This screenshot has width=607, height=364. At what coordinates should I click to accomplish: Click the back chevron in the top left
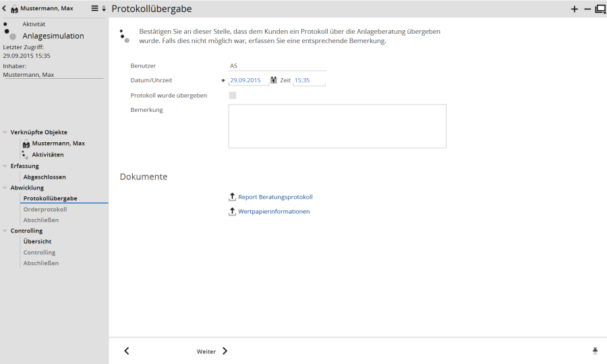pos(5,9)
